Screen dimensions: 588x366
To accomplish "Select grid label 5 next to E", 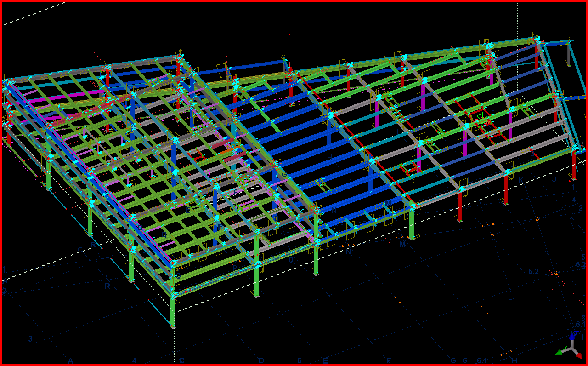I will pyautogui.click(x=299, y=360).
